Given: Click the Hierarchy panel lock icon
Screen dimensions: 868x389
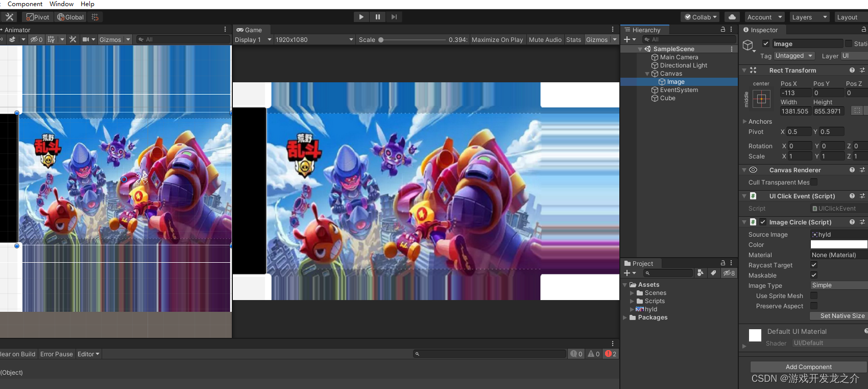Looking at the screenshot, I should click(x=722, y=30).
